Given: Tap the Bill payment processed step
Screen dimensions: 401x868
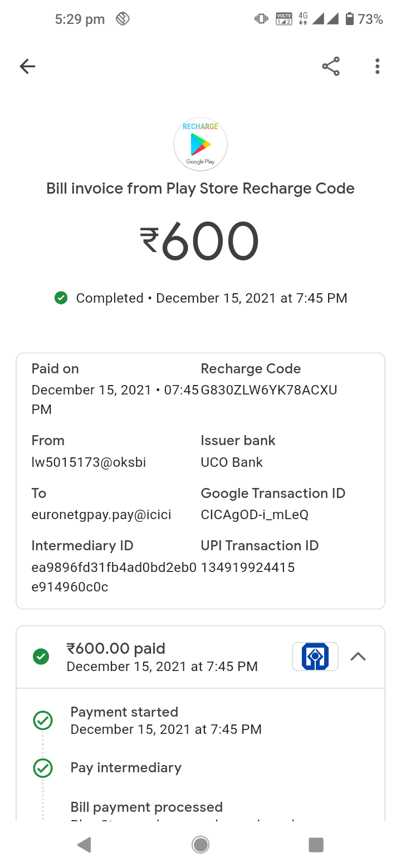Looking at the screenshot, I should 146,807.
